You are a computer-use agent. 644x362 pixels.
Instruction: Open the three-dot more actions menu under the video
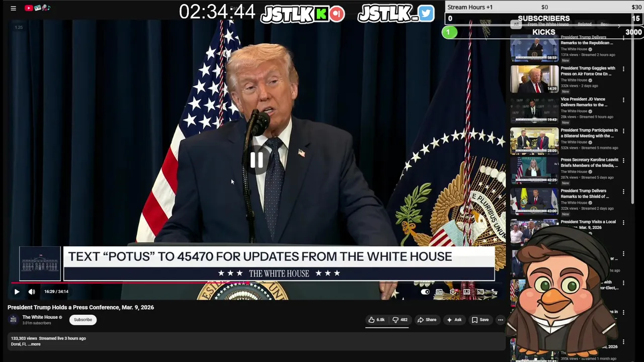click(501, 320)
